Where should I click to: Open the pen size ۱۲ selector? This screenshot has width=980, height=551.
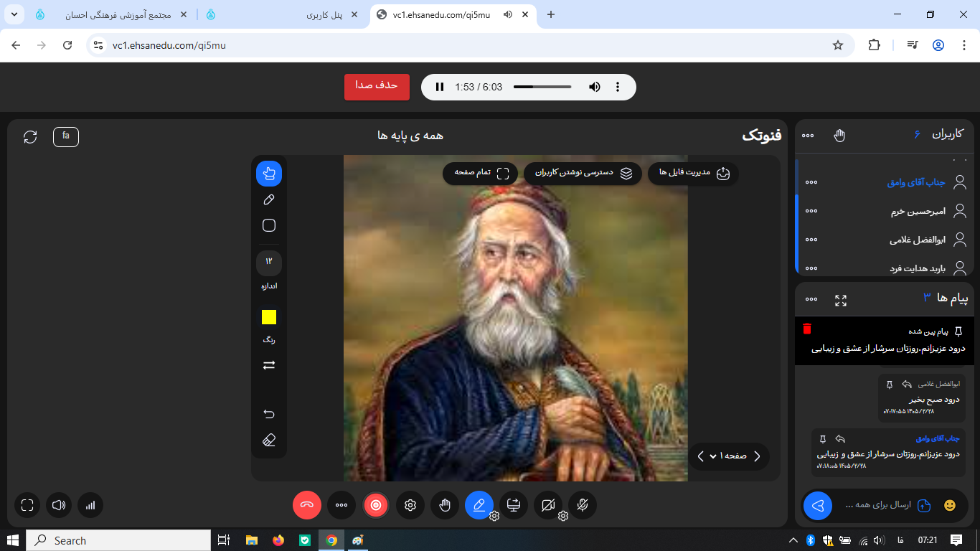pyautogui.click(x=269, y=263)
